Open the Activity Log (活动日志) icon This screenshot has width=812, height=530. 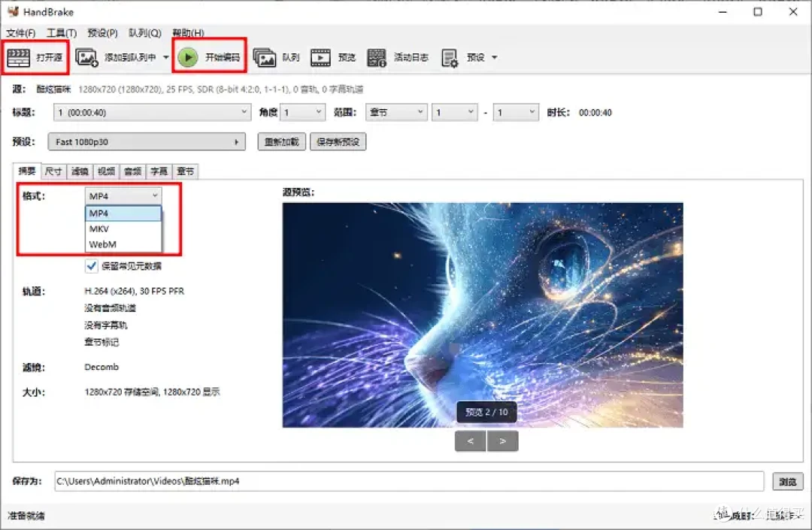pos(377,57)
